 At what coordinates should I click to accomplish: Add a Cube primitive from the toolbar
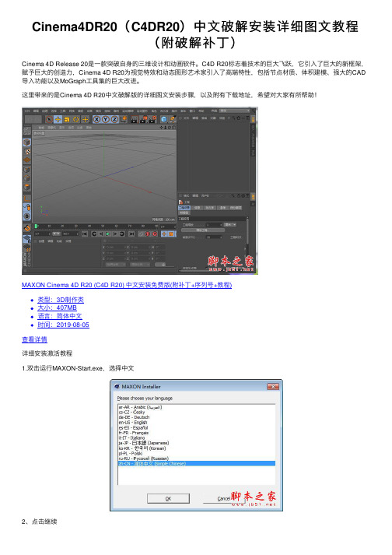pos(164,119)
